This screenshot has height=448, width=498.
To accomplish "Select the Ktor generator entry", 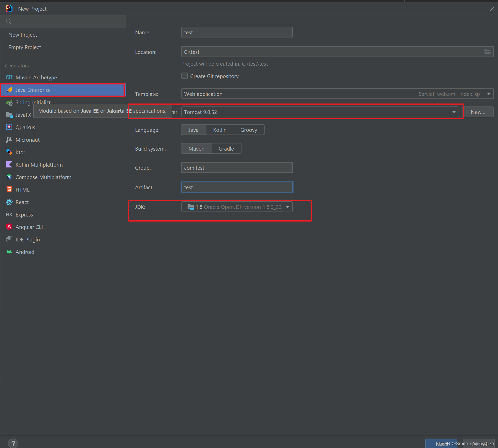I will tap(63, 152).
